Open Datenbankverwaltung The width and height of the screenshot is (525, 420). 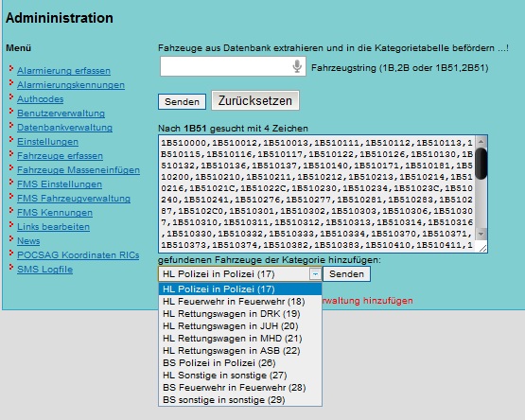[x=64, y=128]
